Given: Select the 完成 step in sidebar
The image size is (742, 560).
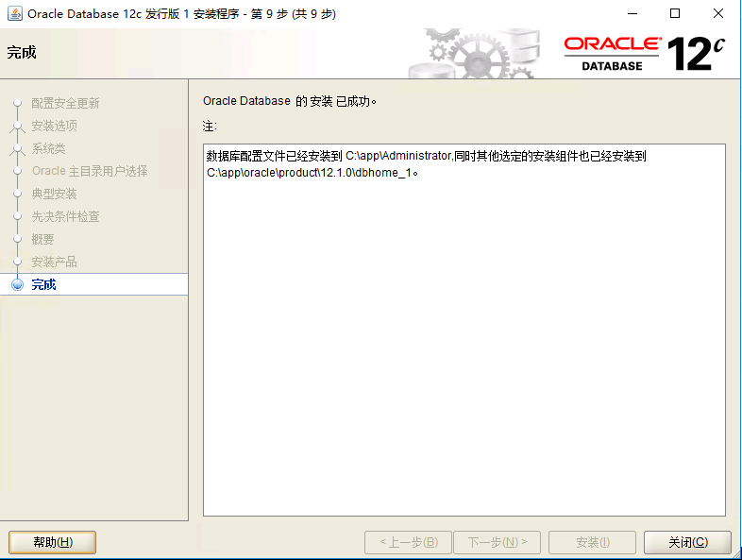Looking at the screenshot, I should (43, 284).
